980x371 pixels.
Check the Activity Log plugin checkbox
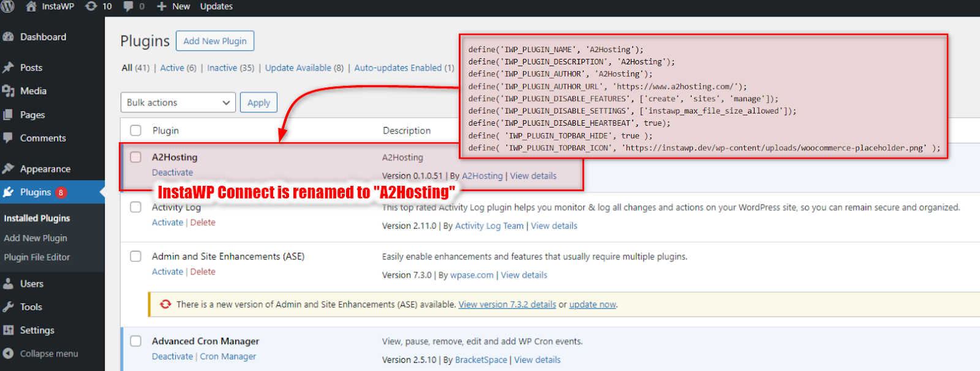click(x=136, y=207)
